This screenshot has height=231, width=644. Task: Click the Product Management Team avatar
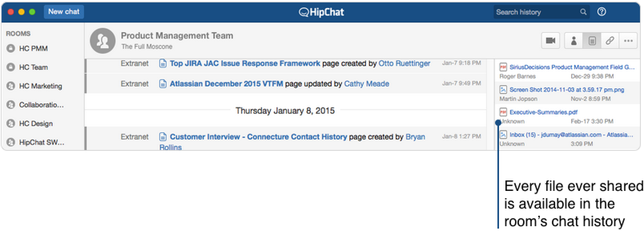(103, 41)
